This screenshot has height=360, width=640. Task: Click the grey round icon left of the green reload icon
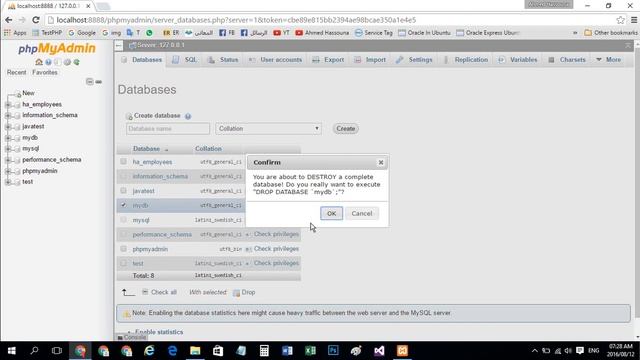(x=67, y=62)
